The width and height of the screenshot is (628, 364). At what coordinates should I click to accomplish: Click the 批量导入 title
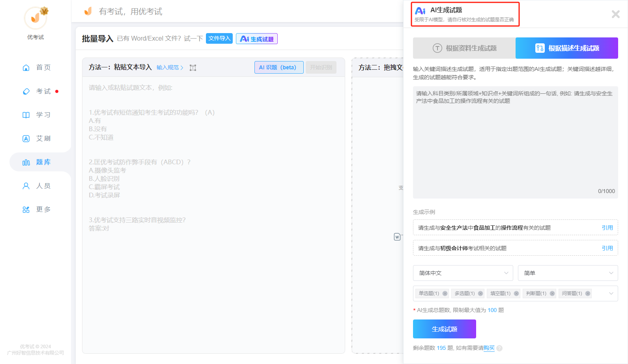coord(97,39)
